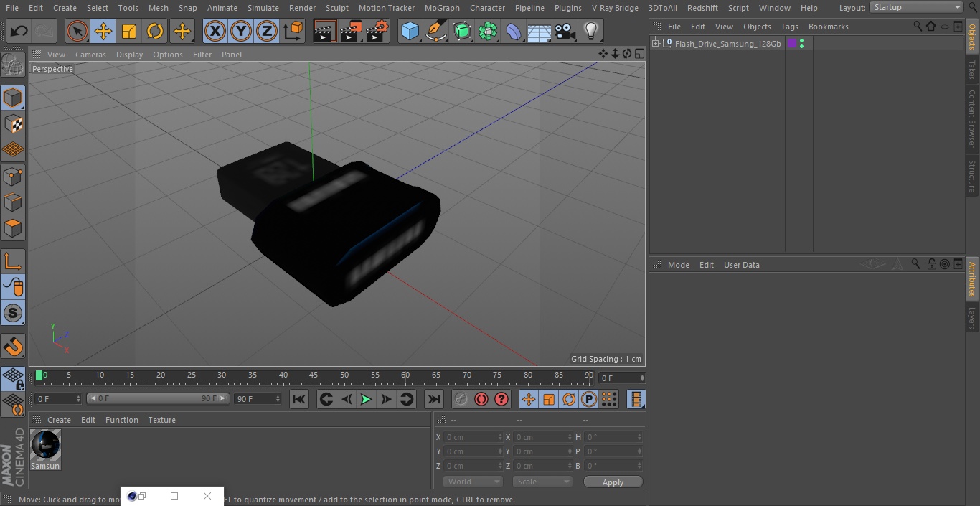Activate the Move tool
Viewport: 980px width, 506px height.
103,31
